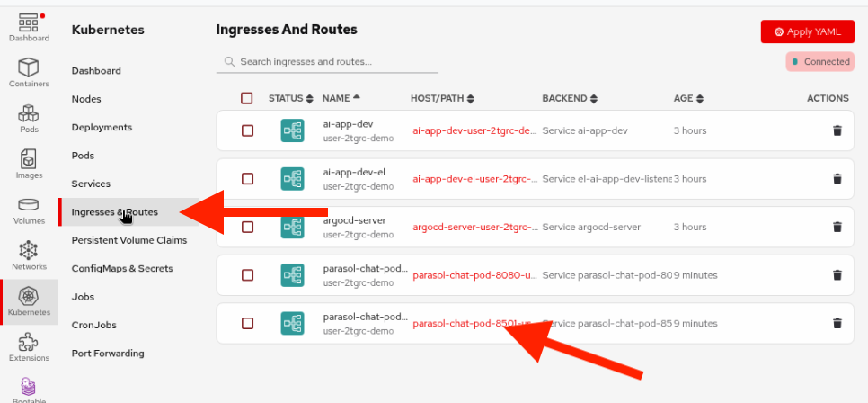The width and height of the screenshot is (868, 403).
Task: Sort the table by Status column
Action: (291, 98)
